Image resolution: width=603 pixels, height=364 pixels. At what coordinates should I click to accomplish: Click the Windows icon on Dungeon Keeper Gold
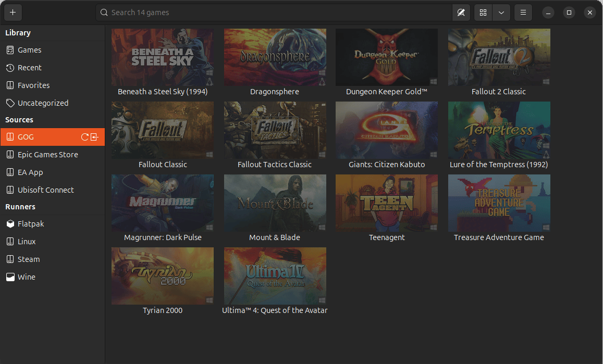click(434, 81)
